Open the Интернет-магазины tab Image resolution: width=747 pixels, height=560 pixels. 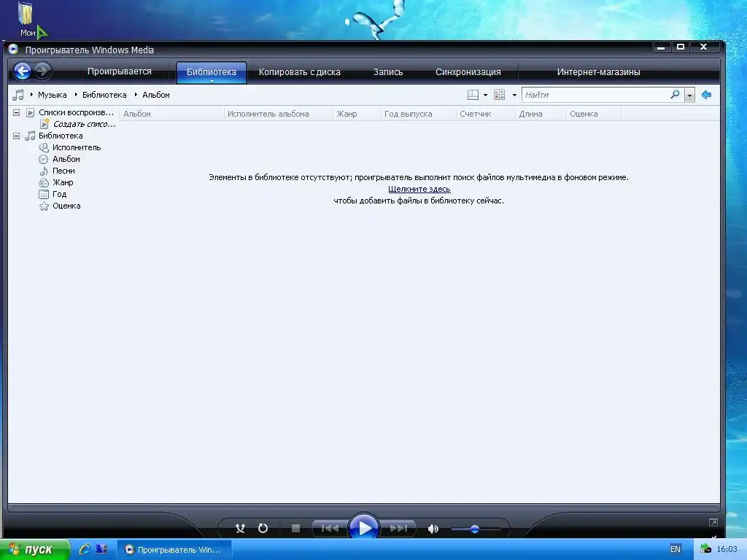point(598,72)
